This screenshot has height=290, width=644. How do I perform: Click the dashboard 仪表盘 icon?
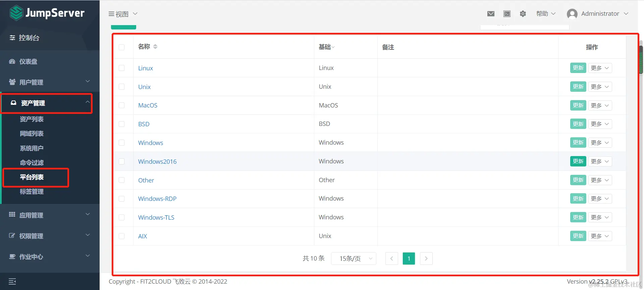tap(12, 61)
